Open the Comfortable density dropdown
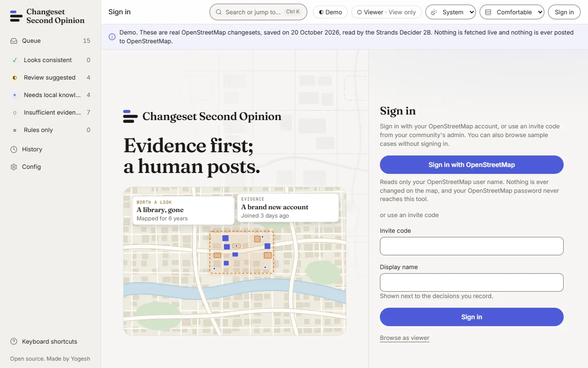The image size is (588, 368). tap(512, 12)
